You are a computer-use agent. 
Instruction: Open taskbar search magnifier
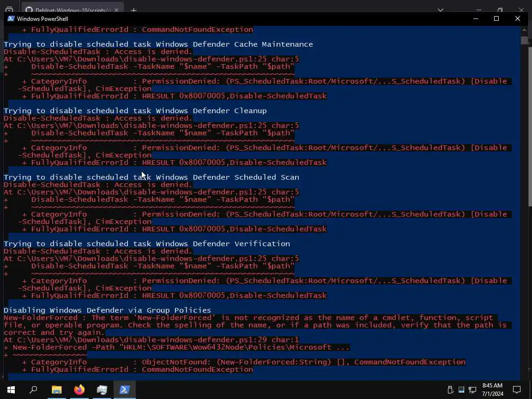pos(33,390)
